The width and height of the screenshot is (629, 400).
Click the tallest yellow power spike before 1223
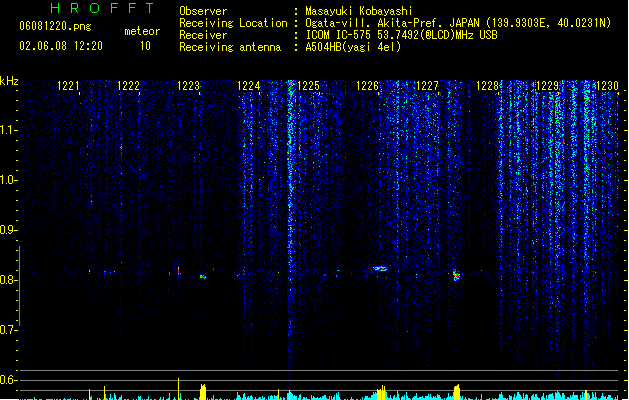click(179, 388)
